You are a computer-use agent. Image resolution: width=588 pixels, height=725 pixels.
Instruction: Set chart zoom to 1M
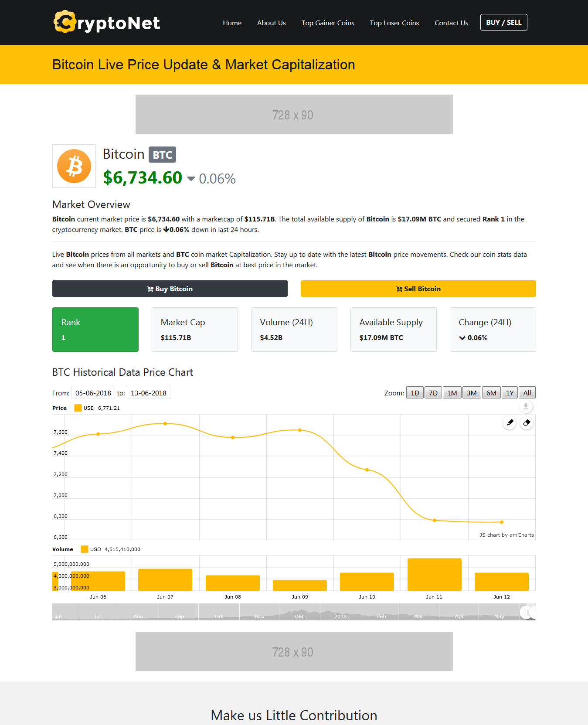tap(452, 393)
